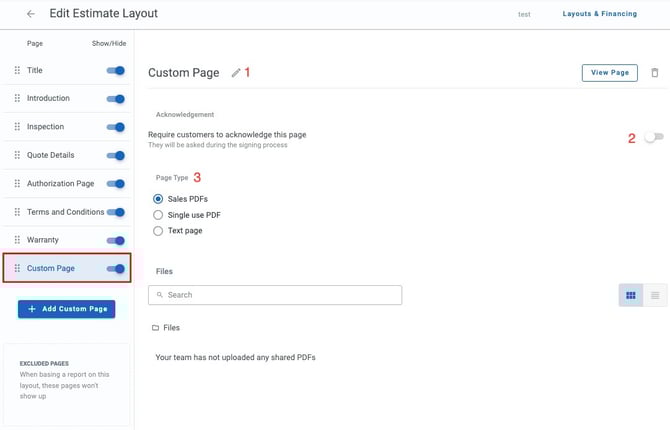670x430 pixels.
Task: Switch to grid view of files
Action: click(x=631, y=295)
